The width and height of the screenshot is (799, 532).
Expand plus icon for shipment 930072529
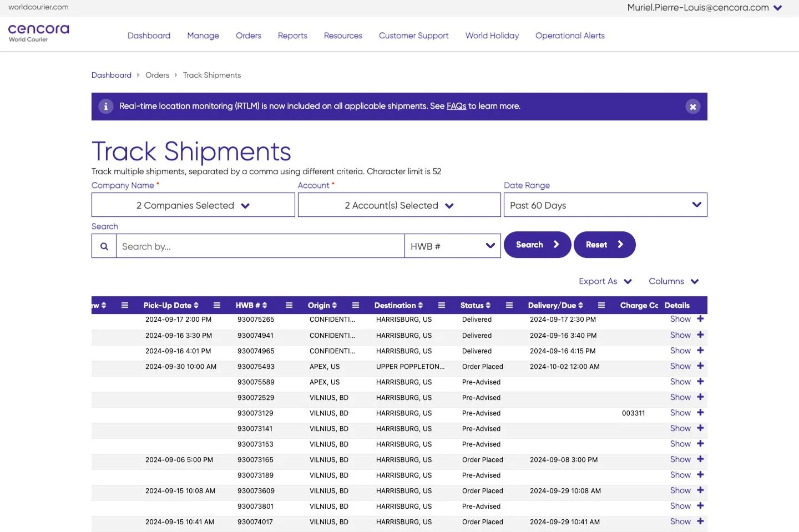click(x=700, y=397)
